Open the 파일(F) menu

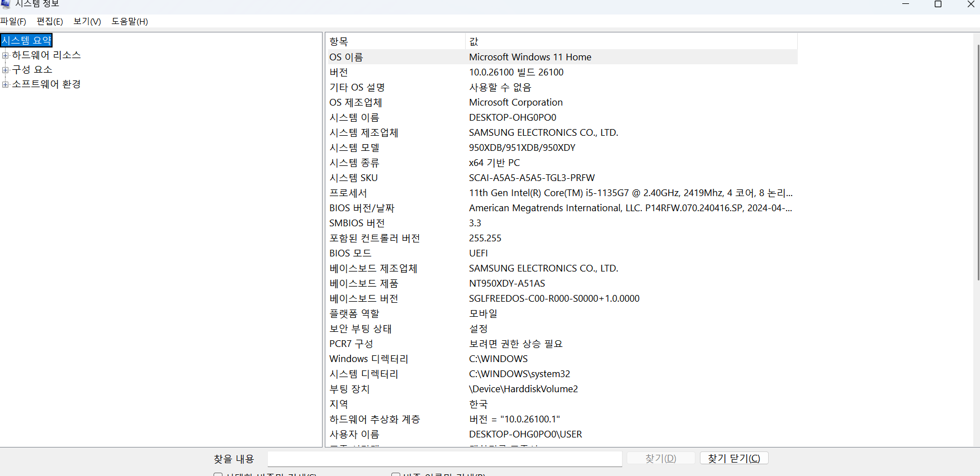pyautogui.click(x=13, y=21)
